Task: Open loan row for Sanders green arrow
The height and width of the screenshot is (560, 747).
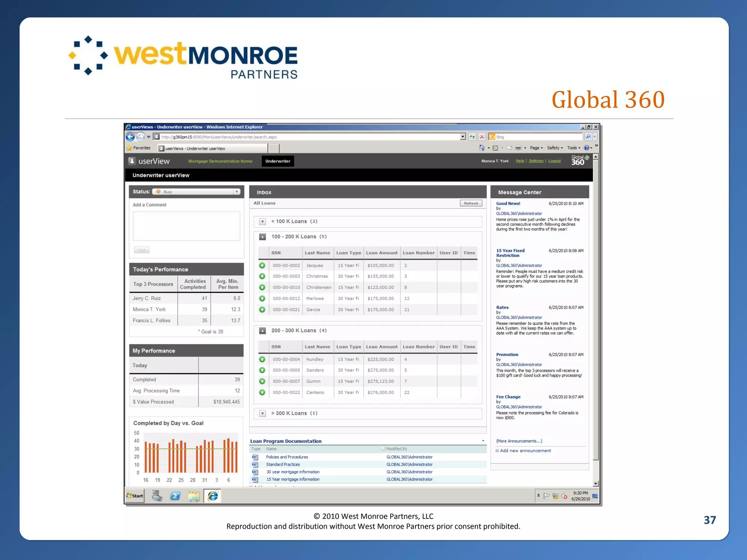Action: point(262,370)
